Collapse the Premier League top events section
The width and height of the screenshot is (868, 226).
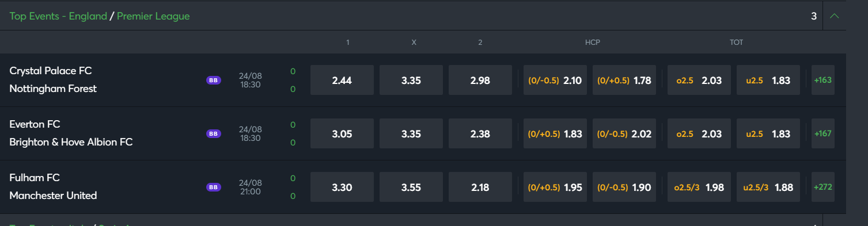pyautogui.click(x=834, y=16)
